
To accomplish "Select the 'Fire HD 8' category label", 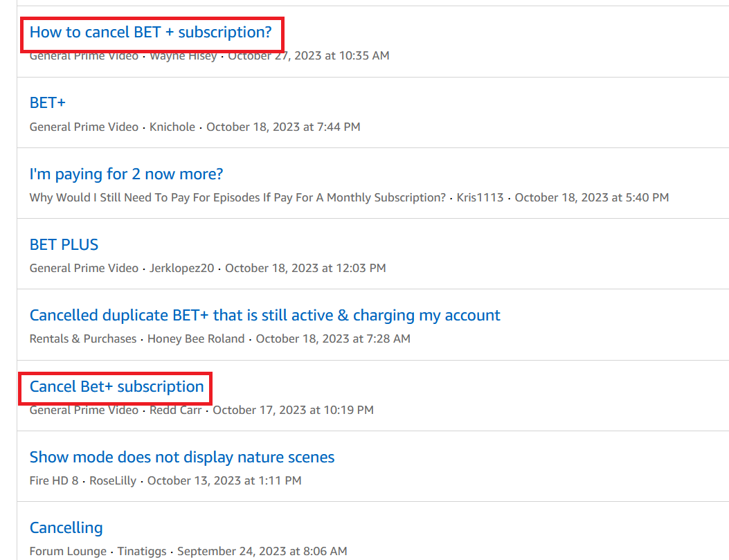I will [x=54, y=480].
